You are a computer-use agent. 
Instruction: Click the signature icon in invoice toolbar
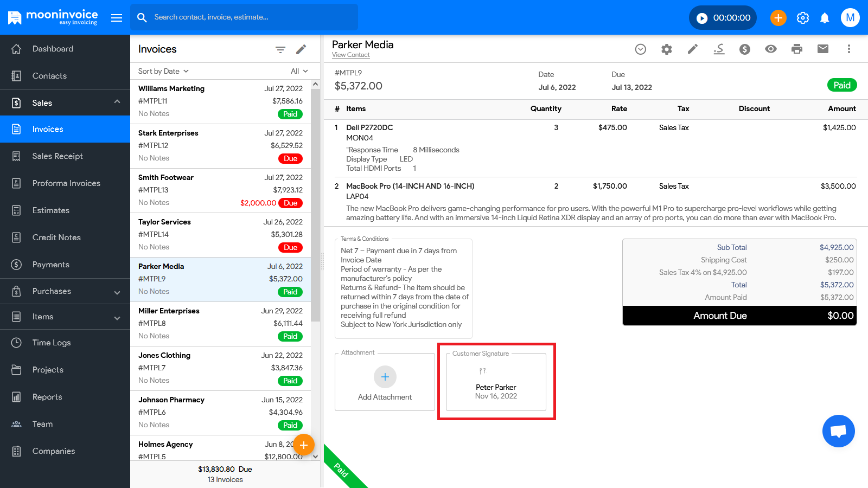tap(719, 49)
